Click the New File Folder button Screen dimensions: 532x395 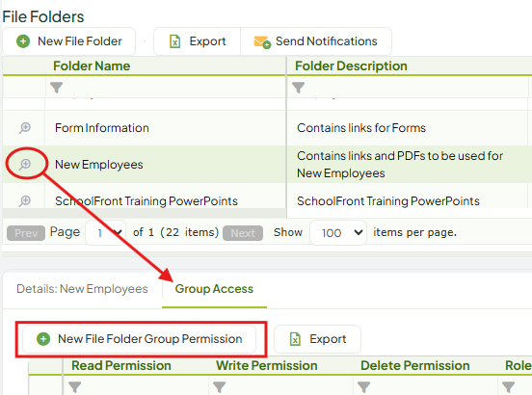coord(68,41)
